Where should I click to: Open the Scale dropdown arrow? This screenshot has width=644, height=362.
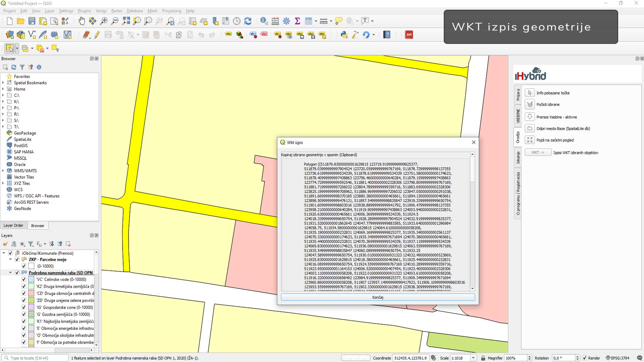tap(473, 358)
